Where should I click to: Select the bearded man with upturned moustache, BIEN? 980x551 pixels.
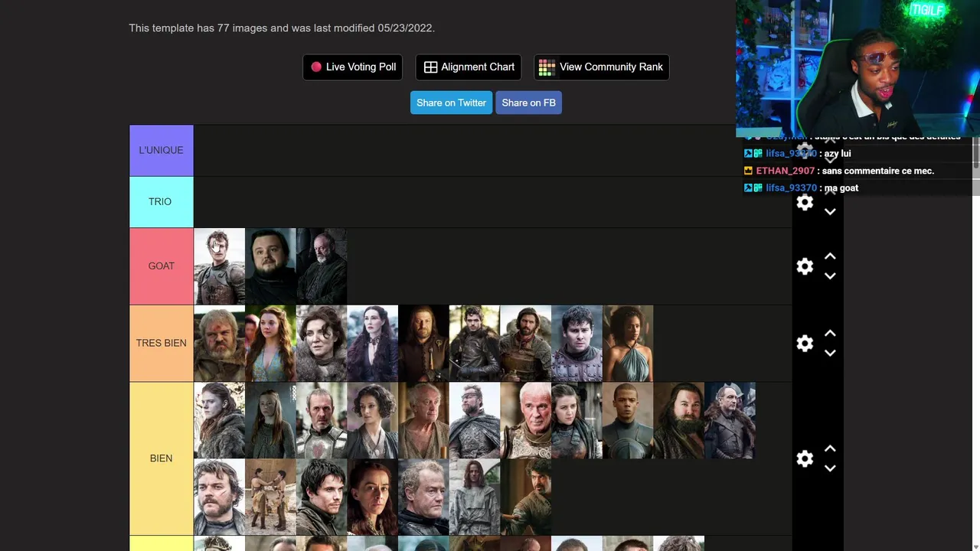(x=219, y=497)
